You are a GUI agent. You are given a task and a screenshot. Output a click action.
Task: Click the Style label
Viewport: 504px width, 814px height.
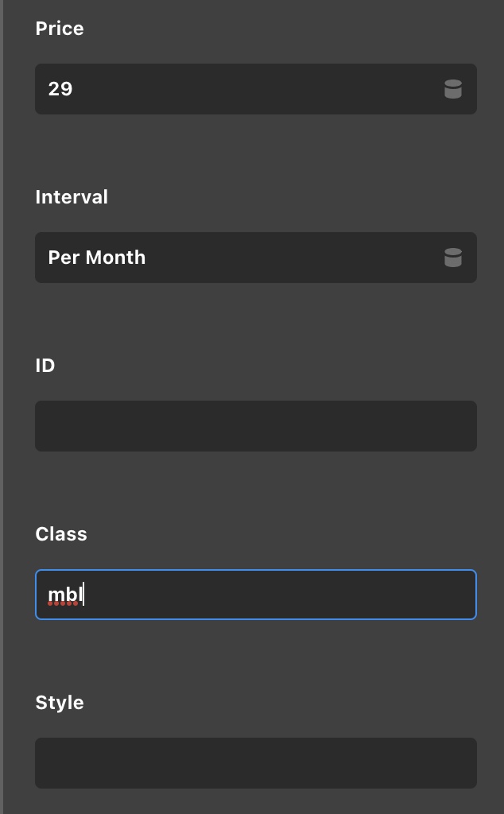pos(60,703)
